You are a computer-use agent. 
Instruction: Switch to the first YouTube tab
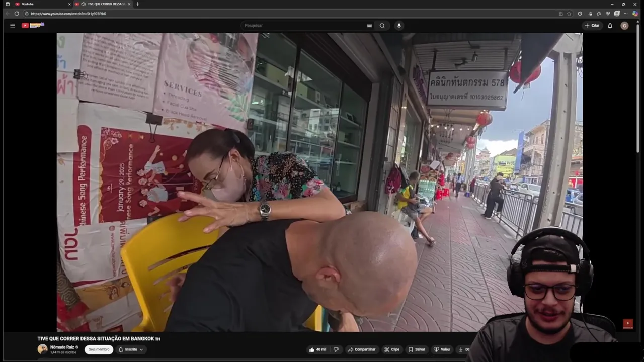coord(43,4)
